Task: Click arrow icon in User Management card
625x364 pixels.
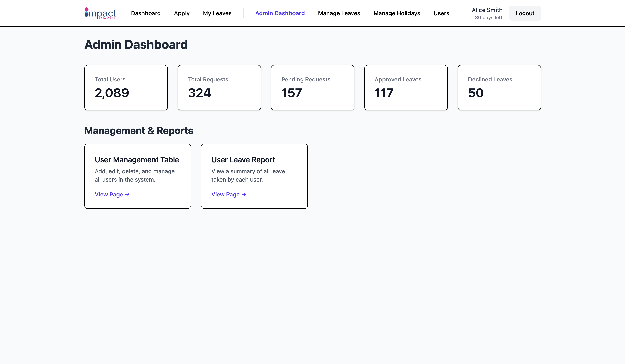Action: pos(127,194)
